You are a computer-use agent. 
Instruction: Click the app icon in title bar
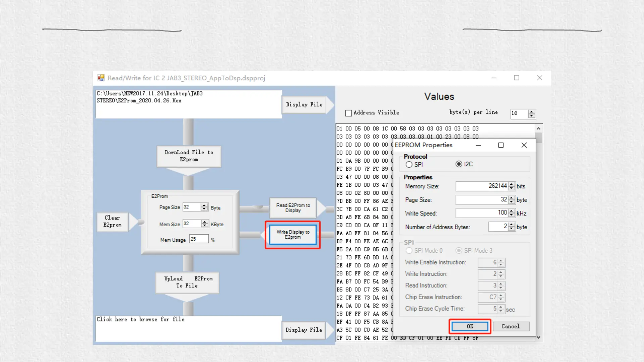pyautogui.click(x=101, y=78)
